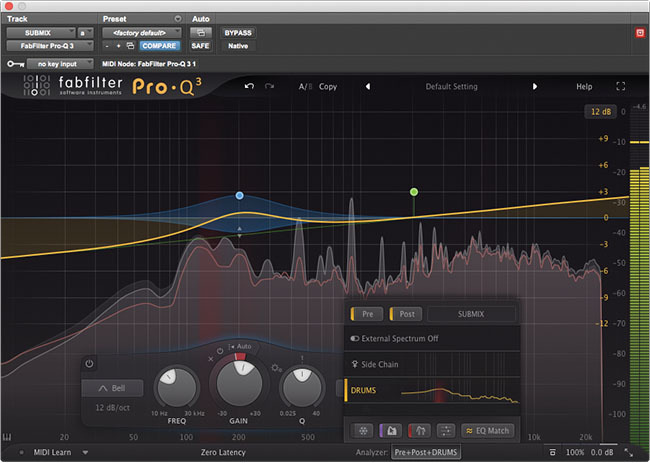Click the redo arrow icon
Viewport: 650px width, 463px height.
269,86
